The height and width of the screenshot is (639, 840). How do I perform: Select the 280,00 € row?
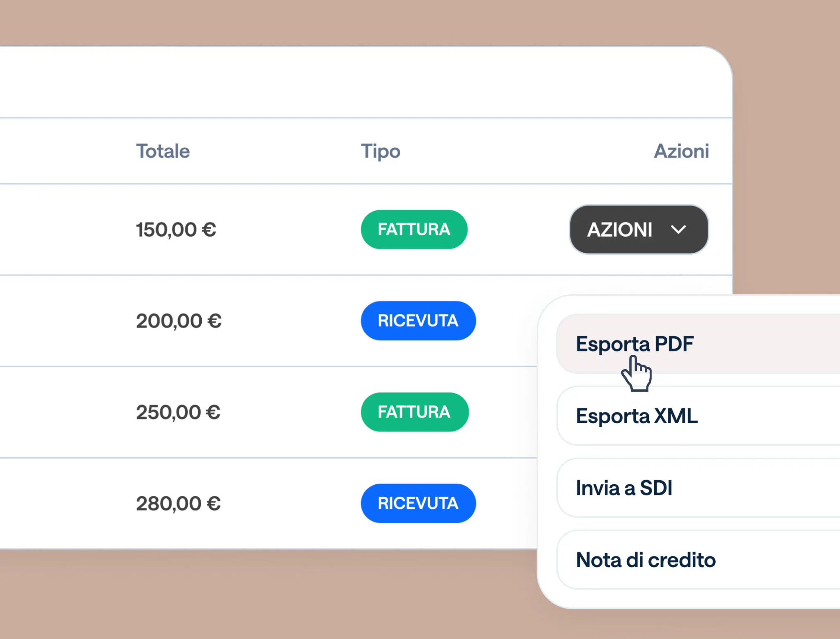click(179, 503)
